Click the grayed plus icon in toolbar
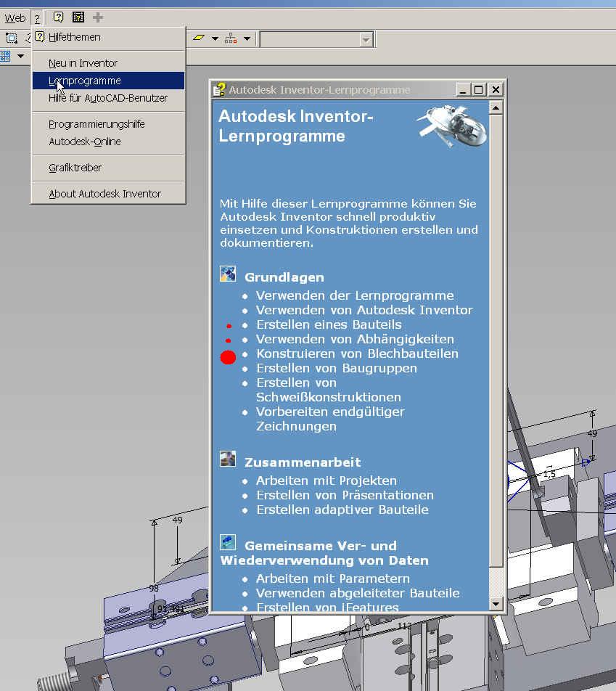The width and height of the screenshot is (616, 691). click(98, 17)
